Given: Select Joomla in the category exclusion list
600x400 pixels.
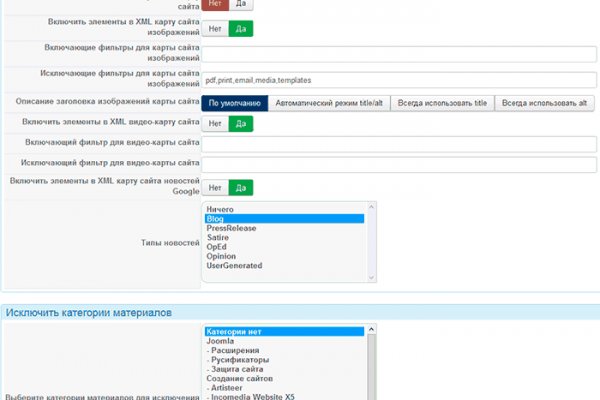Looking at the screenshot, I should (x=220, y=341).
